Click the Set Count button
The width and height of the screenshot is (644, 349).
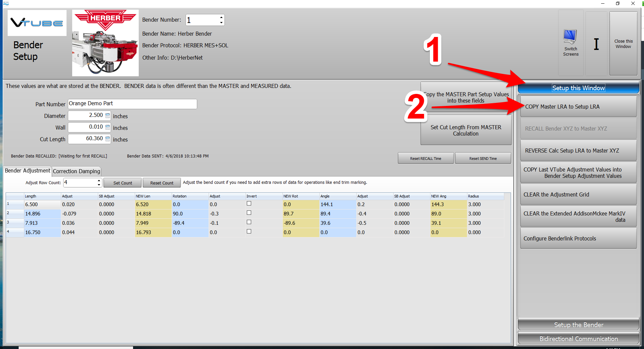click(122, 183)
